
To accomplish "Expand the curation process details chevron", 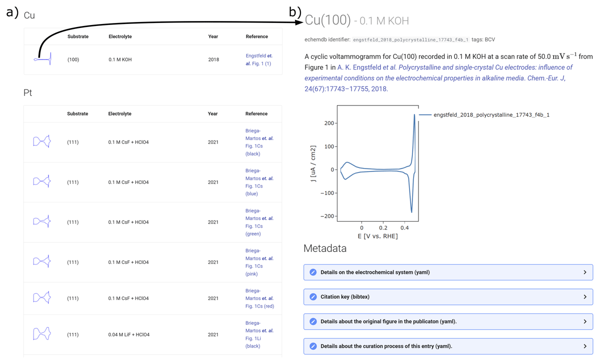I will pyautogui.click(x=584, y=346).
